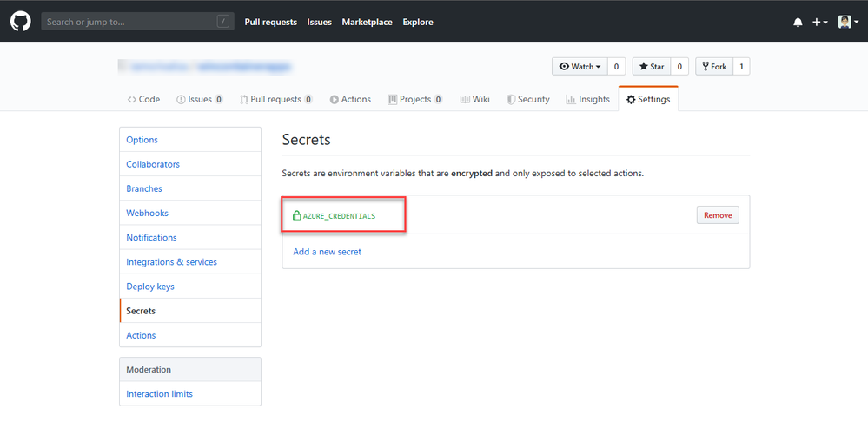Star this repository

pyautogui.click(x=652, y=66)
